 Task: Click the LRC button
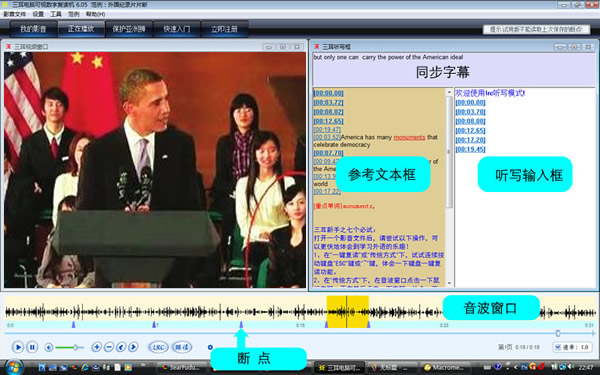(158, 347)
